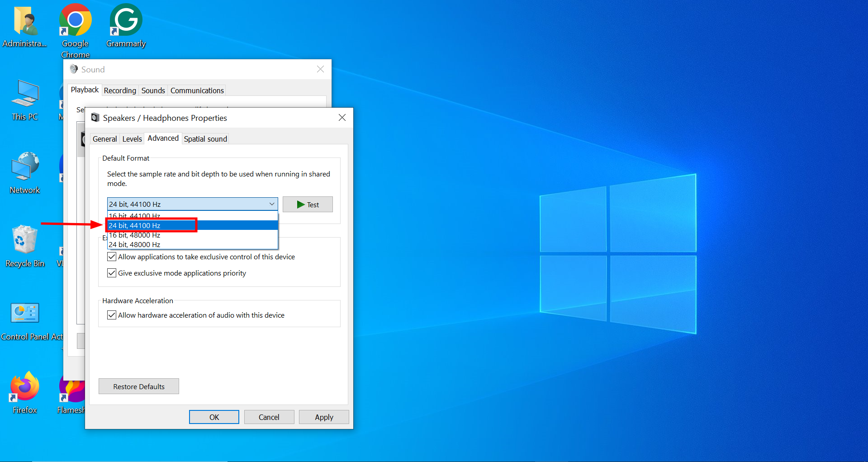
Task: Click the Network desktop icon
Action: tap(25, 168)
